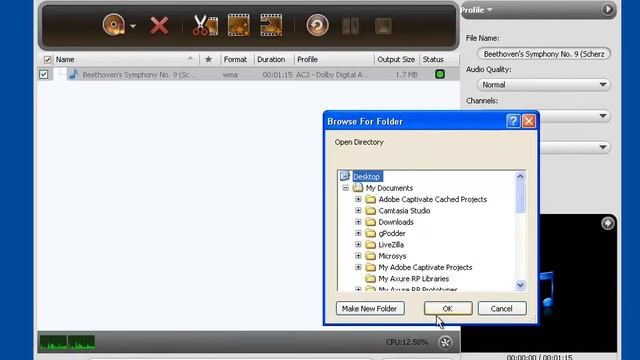
Task: Click the preview panel round arrow button
Action: 607,223
